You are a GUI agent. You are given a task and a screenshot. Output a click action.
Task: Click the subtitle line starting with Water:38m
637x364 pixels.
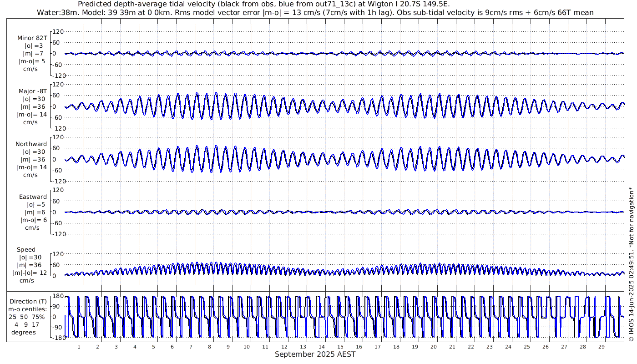tap(315, 12)
